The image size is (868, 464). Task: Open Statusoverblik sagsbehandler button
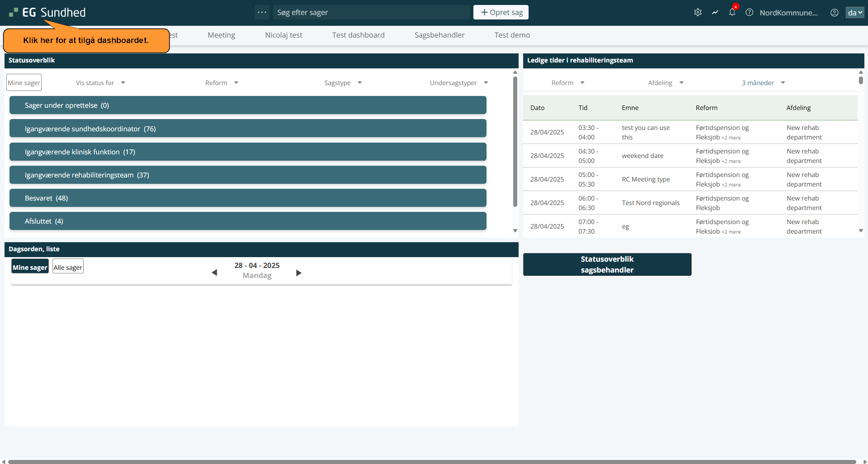(607, 264)
